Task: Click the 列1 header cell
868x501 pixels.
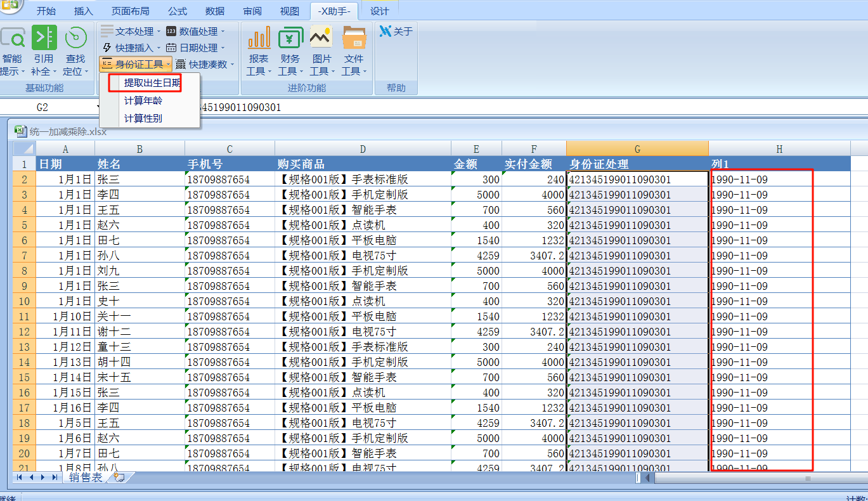Action: click(779, 164)
